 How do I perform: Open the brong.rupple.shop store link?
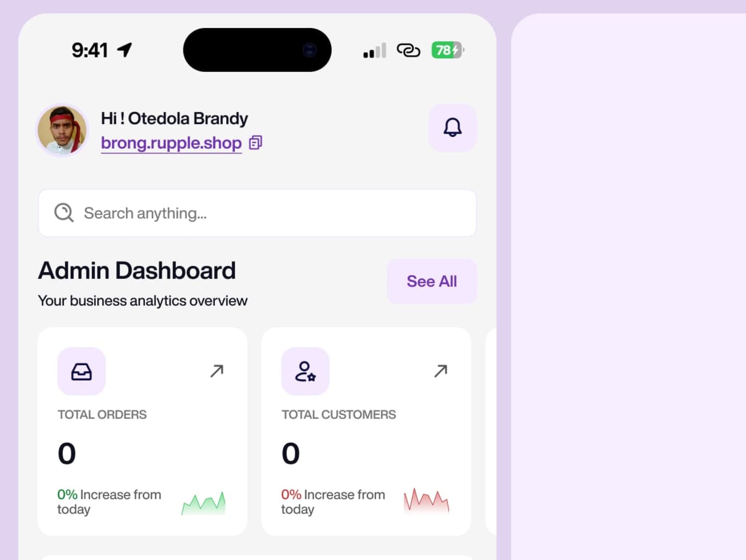pos(171,143)
